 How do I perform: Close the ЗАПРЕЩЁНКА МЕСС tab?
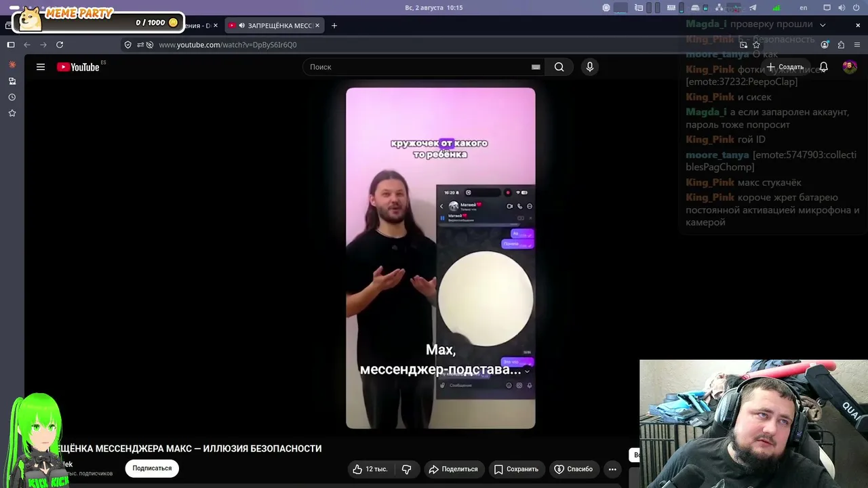317,26
